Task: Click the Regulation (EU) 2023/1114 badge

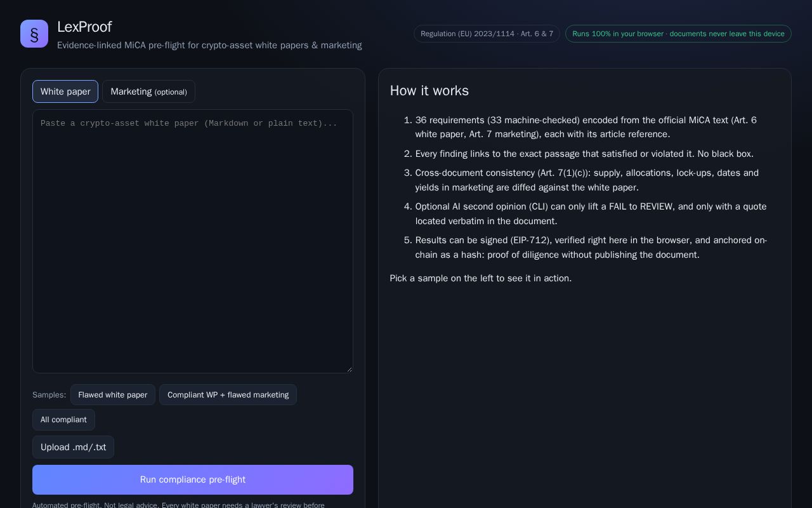Action: [x=487, y=34]
